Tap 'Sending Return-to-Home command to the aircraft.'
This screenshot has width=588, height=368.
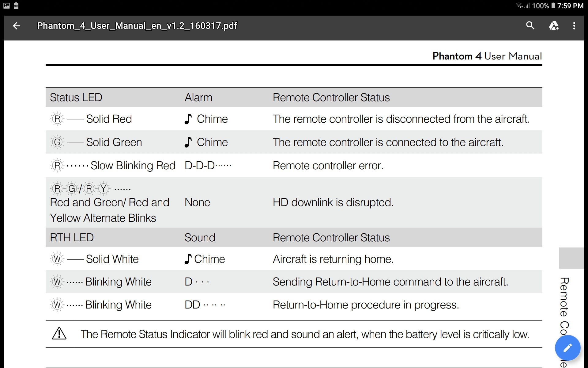(x=390, y=282)
